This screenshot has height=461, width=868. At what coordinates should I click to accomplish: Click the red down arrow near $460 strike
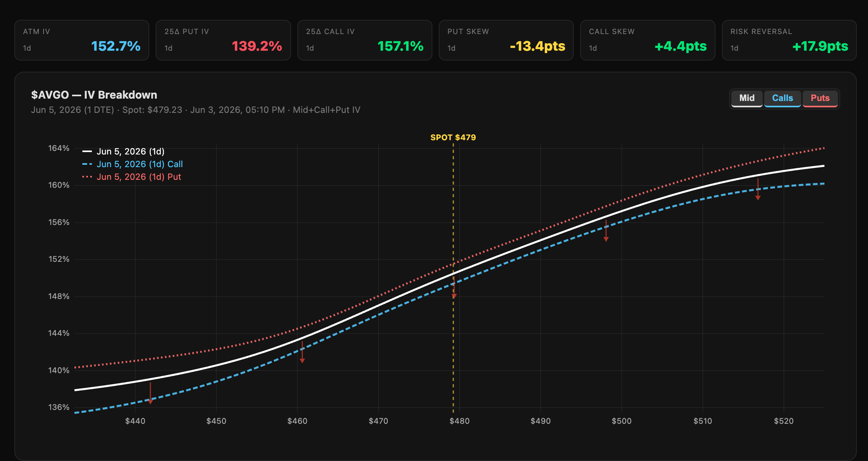[x=302, y=352]
